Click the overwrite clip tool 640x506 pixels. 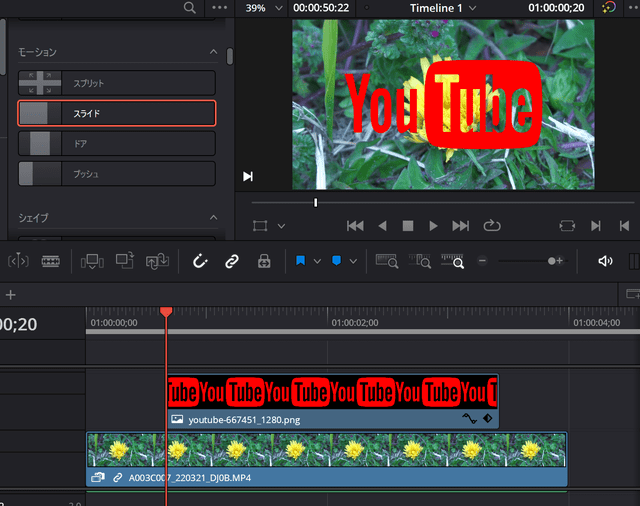[124, 260]
